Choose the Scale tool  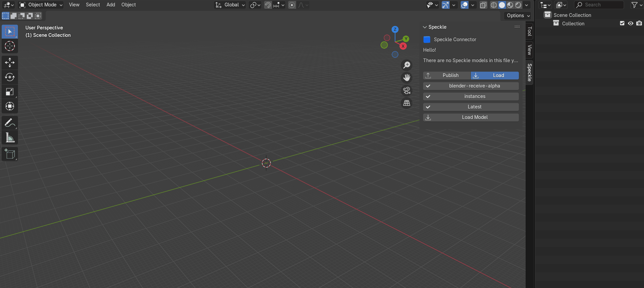pyautogui.click(x=10, y=92)
